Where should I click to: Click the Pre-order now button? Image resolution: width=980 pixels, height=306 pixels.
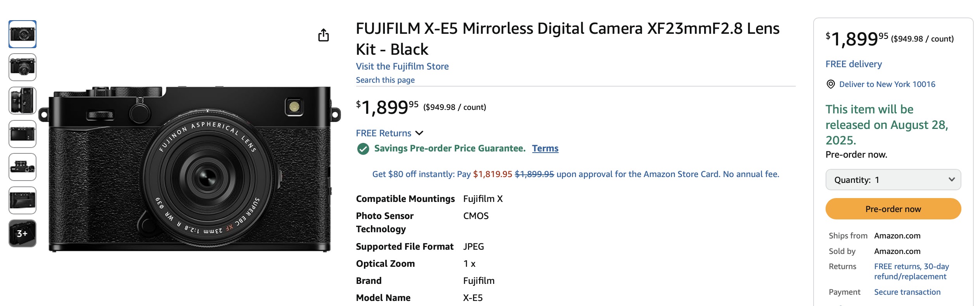[x=893, y=209]
